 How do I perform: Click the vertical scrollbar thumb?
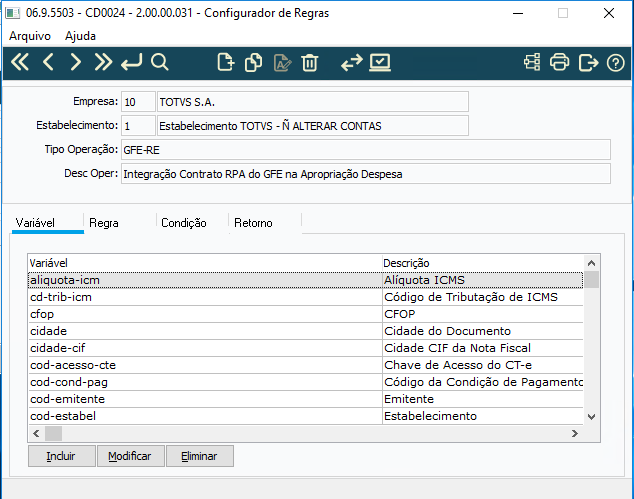click(x=592, y=280)
